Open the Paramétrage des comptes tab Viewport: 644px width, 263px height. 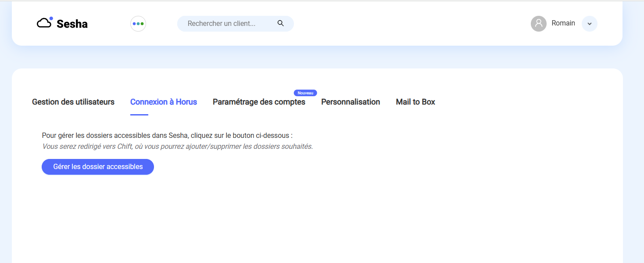(259, 102)
